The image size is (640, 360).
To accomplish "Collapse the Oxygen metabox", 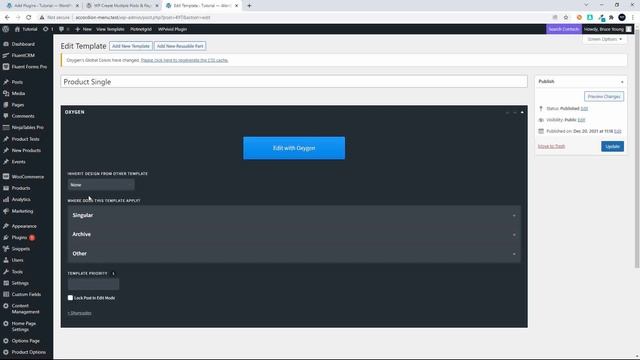I will click(x=522, y=112).
